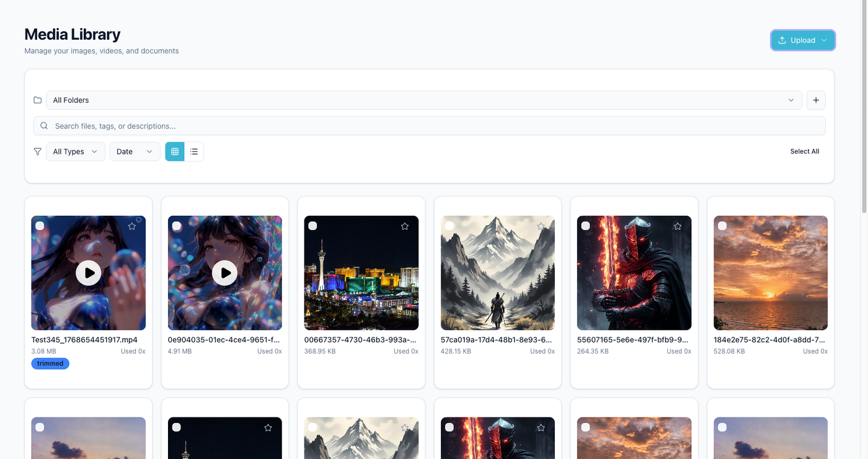
Task: Create new folder with plus icon
Action: pyautogui.click(x=816, y=100)
